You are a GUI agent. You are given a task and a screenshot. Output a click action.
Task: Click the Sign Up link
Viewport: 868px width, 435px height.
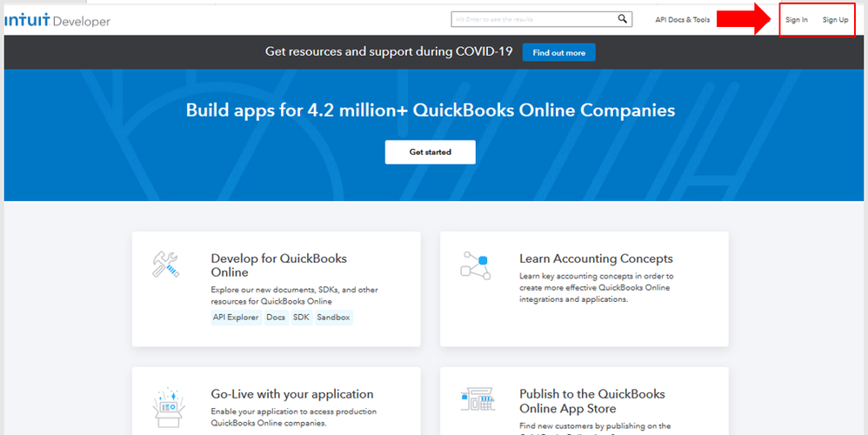coord(835,20)
